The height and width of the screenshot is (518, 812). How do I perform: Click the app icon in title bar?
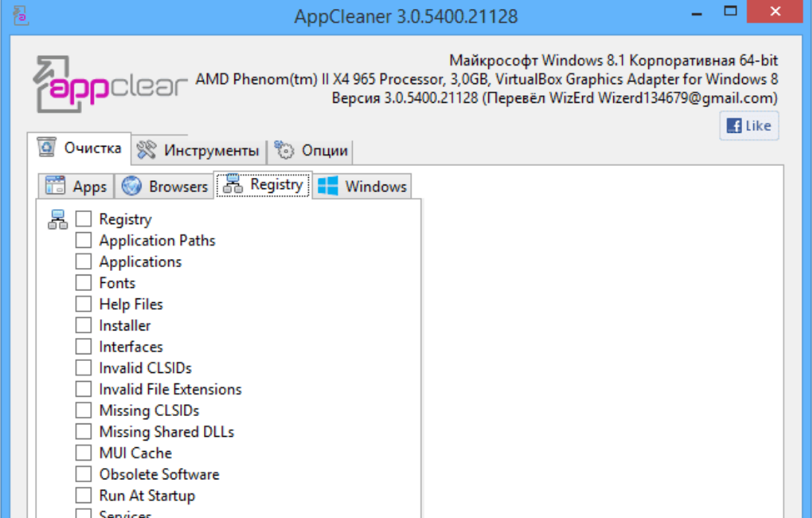point(21,15)
